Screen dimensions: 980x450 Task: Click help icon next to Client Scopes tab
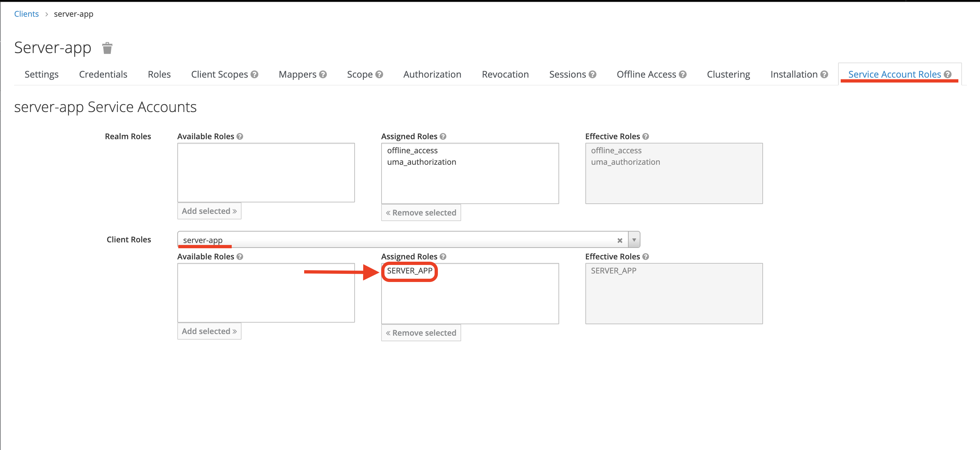(x=255, y=74)
